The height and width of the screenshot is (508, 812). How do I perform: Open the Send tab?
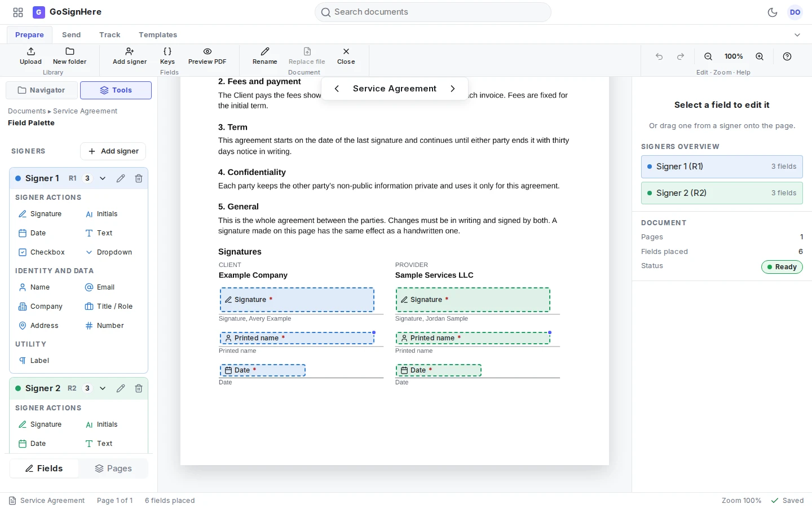[71, 35]
